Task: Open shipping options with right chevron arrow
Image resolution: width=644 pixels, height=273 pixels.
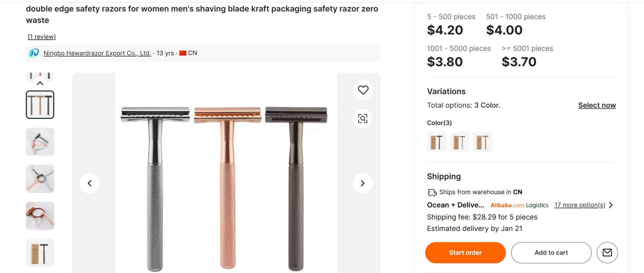Action: 610,205
